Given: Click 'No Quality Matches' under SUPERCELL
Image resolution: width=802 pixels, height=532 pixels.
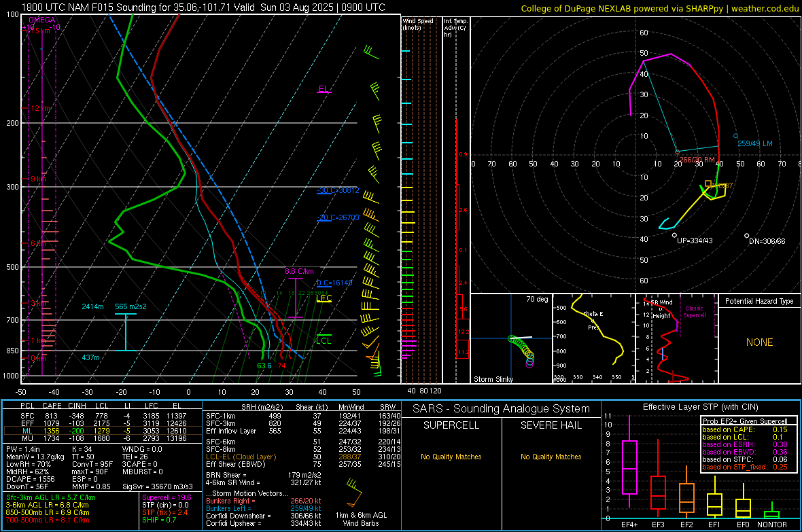Looking at the screenshot, I should point(451,457).
